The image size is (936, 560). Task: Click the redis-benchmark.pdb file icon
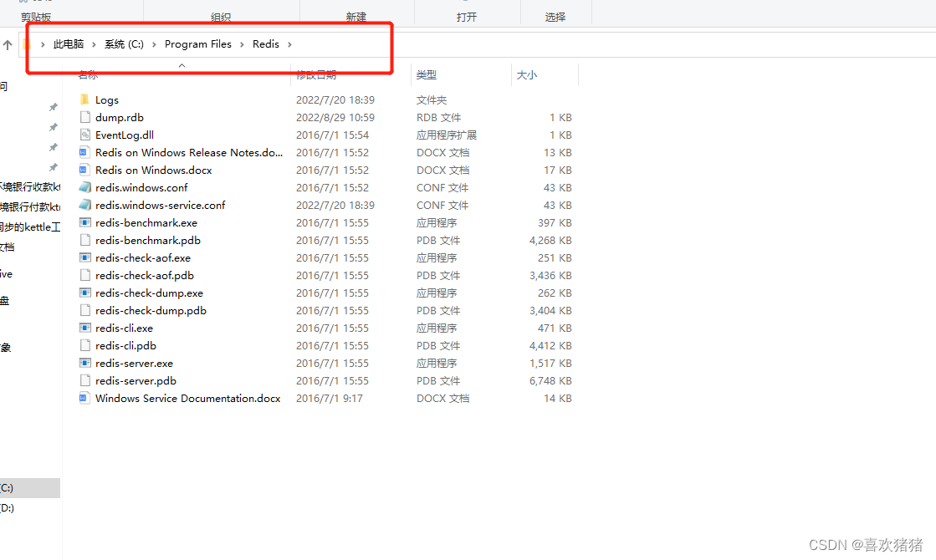click(84, 241)
